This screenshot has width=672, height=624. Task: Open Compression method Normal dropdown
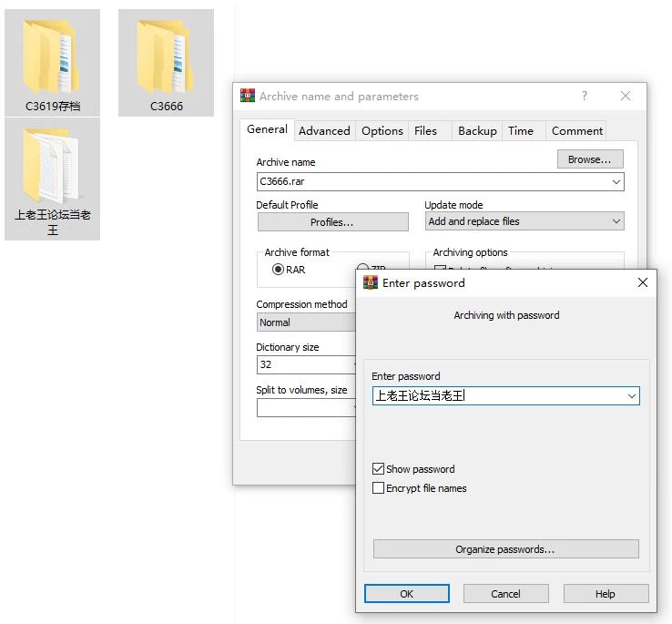(x=307, y=322)
